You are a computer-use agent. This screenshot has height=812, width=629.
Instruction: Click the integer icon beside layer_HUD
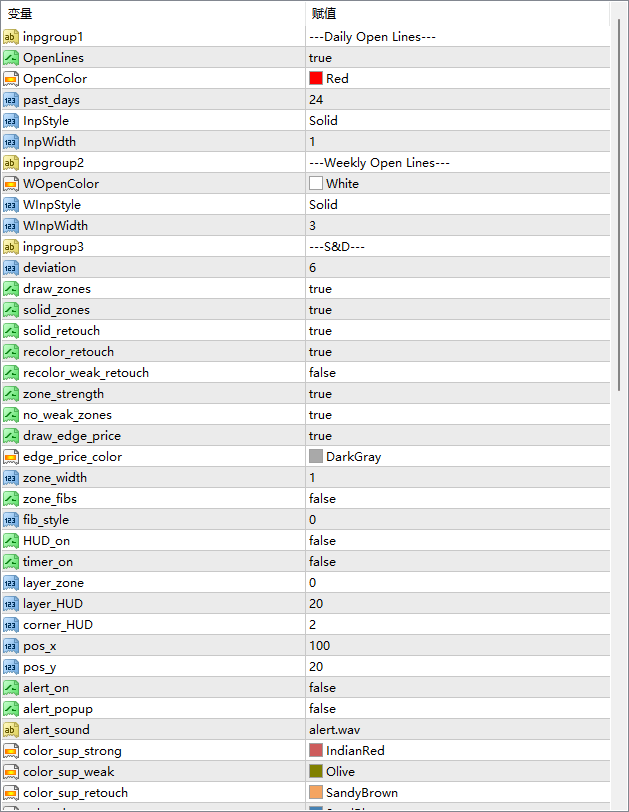point(11,604)
